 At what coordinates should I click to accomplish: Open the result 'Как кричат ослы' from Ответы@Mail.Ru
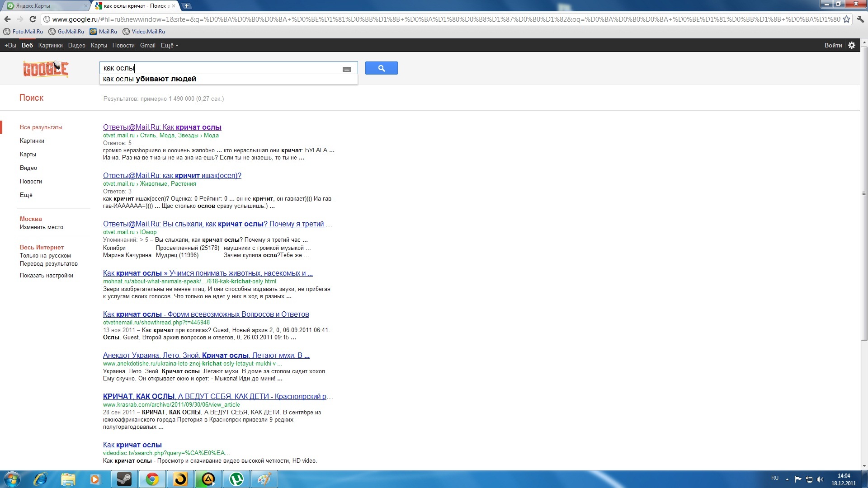pyautogui.click(x=162, y=127)
